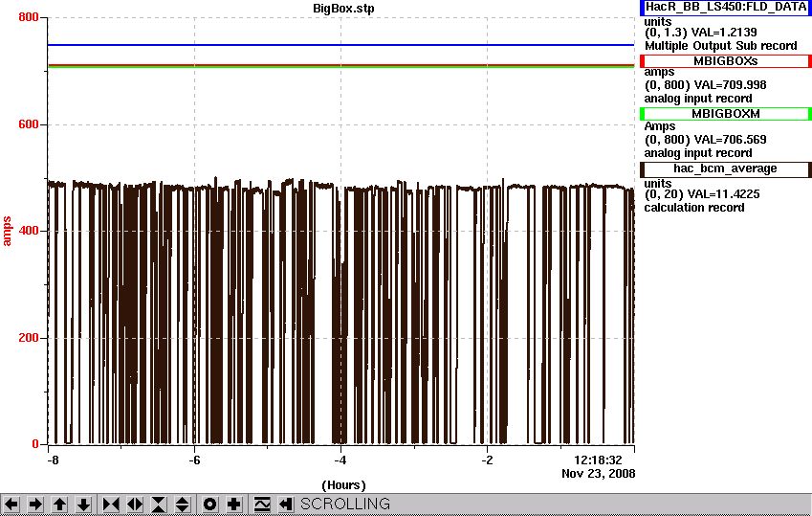Pan the graph right with right arrow
812x516 pixels.
click(x=35, y=505)
